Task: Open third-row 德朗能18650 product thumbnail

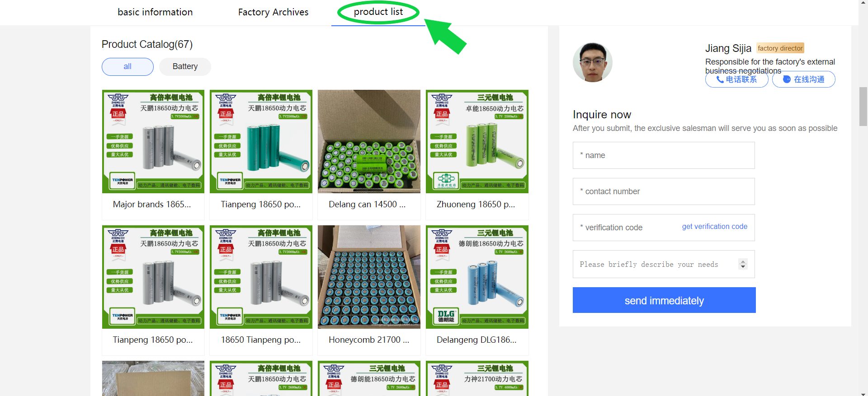Action: [x=369, y=378]
